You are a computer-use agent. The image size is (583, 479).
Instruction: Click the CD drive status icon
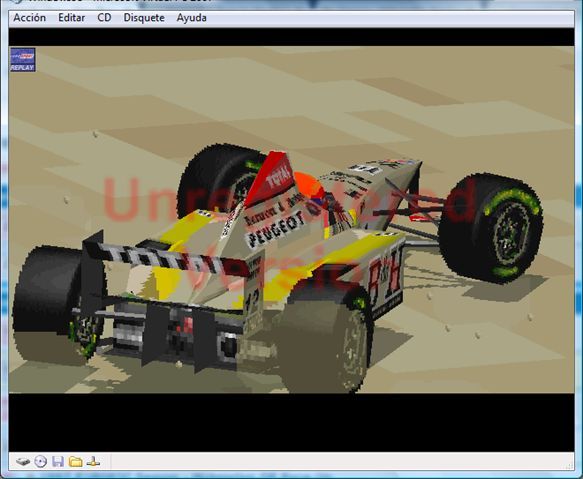(41, 462)
